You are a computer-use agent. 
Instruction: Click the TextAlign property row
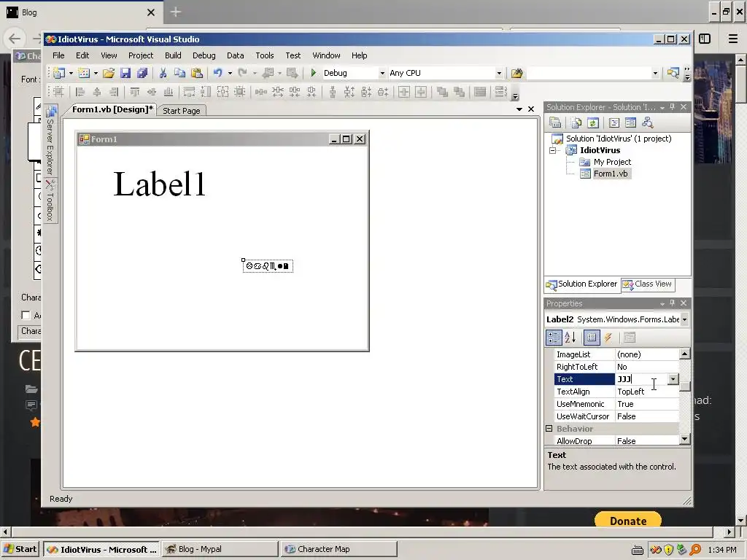(617, 392)
